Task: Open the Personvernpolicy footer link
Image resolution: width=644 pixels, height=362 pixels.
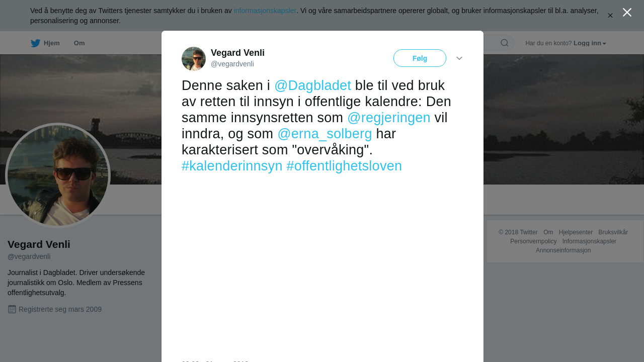Action: point(533,241)
